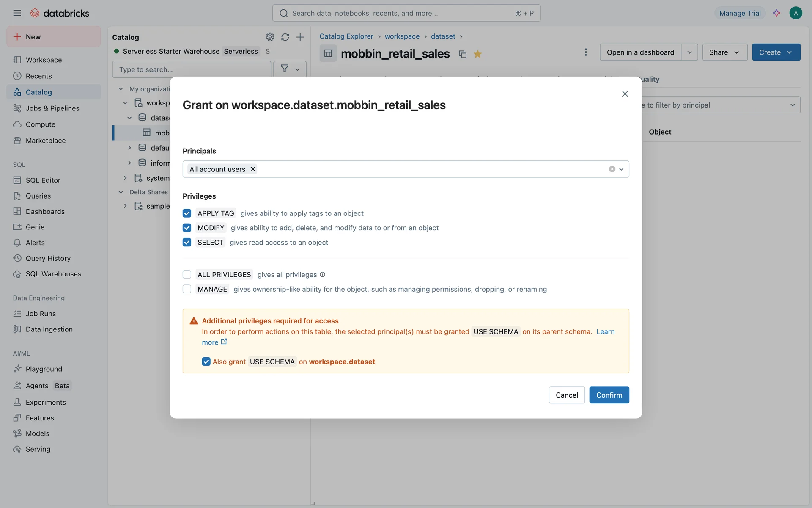Go to Marketplace in the sidebar
The height and width of the screenshot is (508, 812).
coord(45,141)
